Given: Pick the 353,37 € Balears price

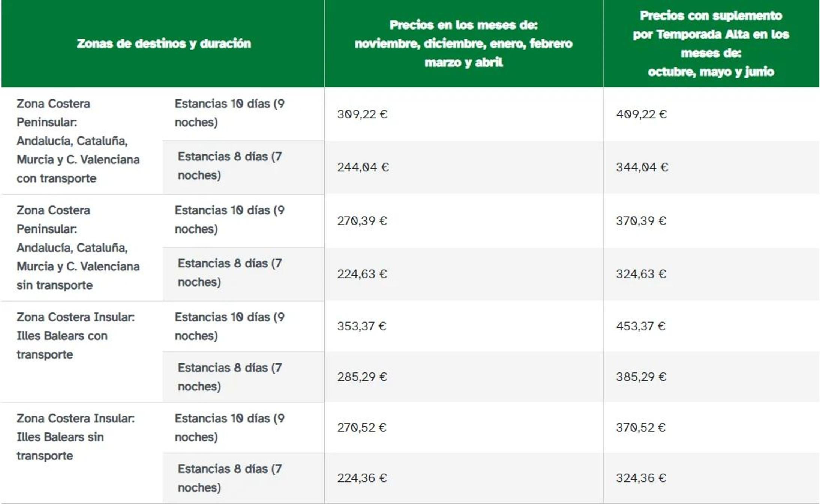Looking at the screenshot, I should click(362, 326).
